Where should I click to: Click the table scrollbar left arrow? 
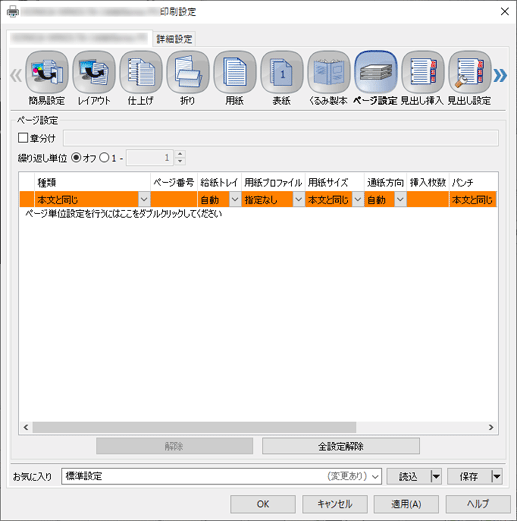(x=26, y=427)
